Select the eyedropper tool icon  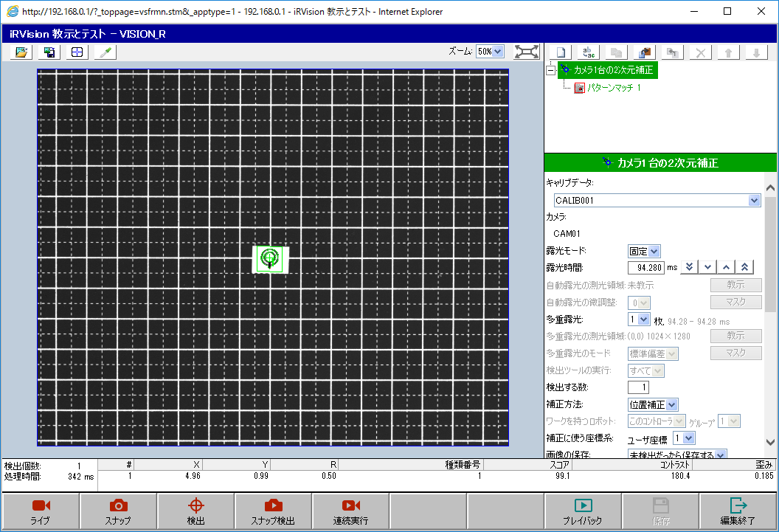point(105,52)
